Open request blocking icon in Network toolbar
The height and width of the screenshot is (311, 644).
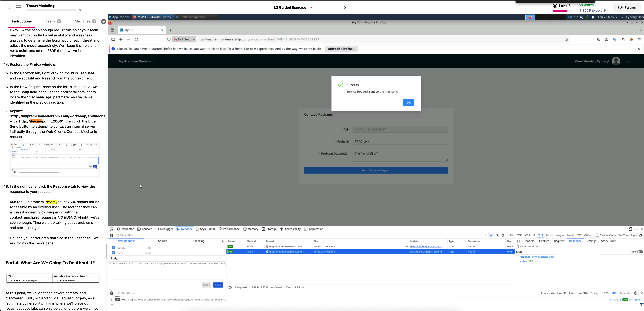click(x=503, y=235)
